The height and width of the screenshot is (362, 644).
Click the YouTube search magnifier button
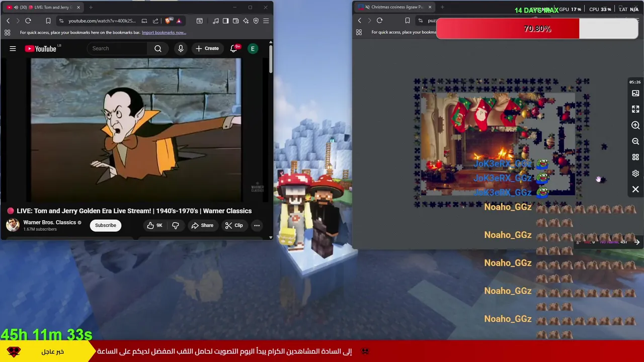158,49
